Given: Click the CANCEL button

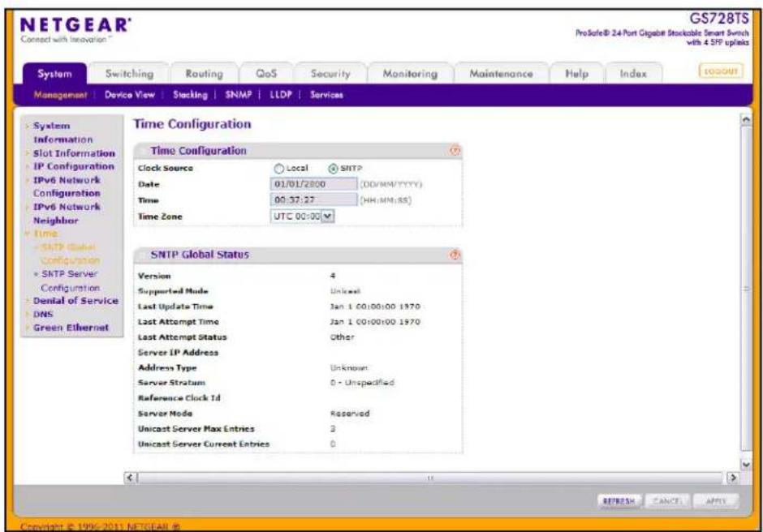Looking at the screenshot, I should coord(666,501).
